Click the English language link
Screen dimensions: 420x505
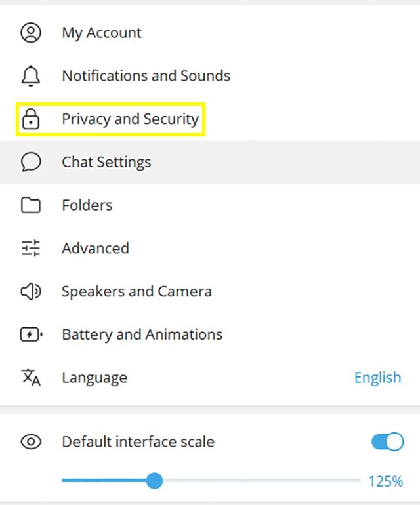[377, 378]
